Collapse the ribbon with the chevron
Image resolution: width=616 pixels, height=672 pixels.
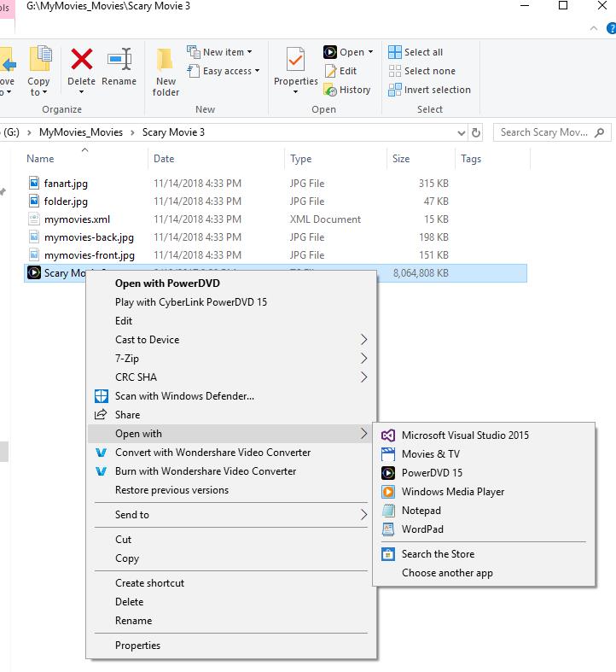tap(594, 28)
